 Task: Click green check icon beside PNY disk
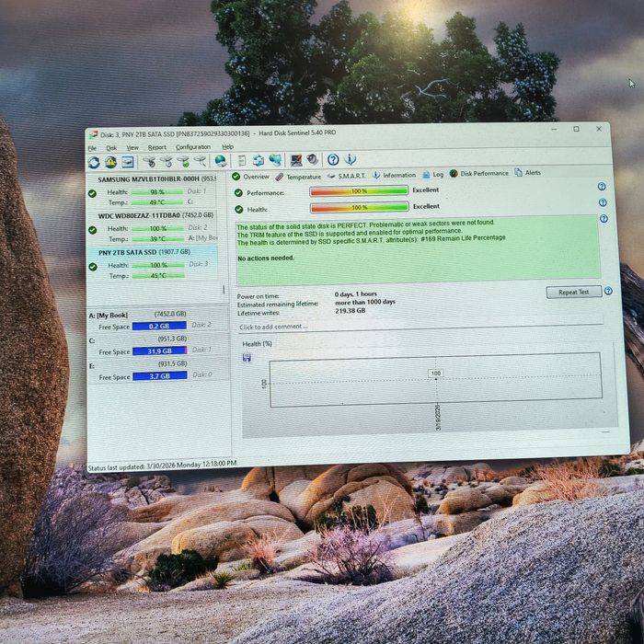click(x=93, y=267)
